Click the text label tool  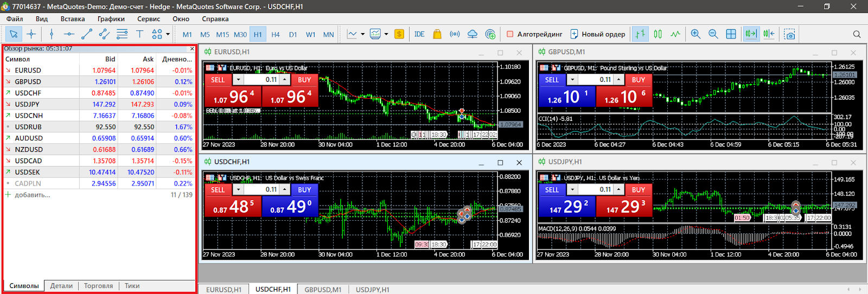pyautogui.click(x=139, y=34)
